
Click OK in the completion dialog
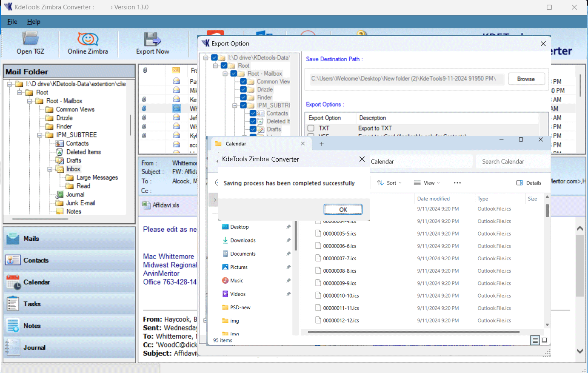click(x=343, y=209)
